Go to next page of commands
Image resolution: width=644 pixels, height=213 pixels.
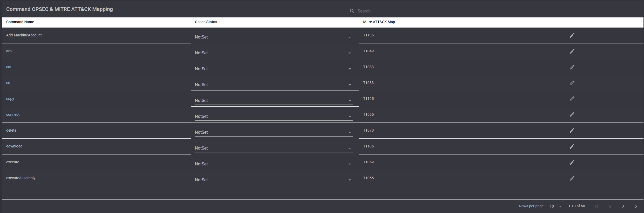coord(623,206)
